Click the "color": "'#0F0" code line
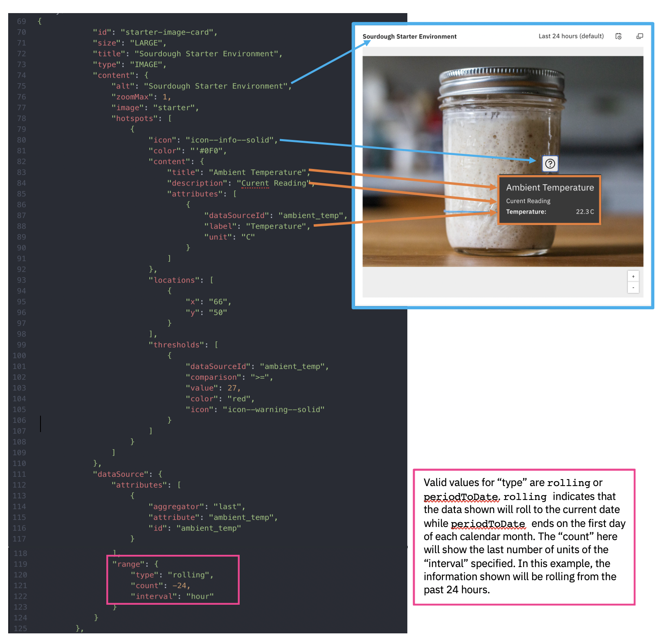The width and height of the screenshot is (656, 644). click(x=188, y=151)
